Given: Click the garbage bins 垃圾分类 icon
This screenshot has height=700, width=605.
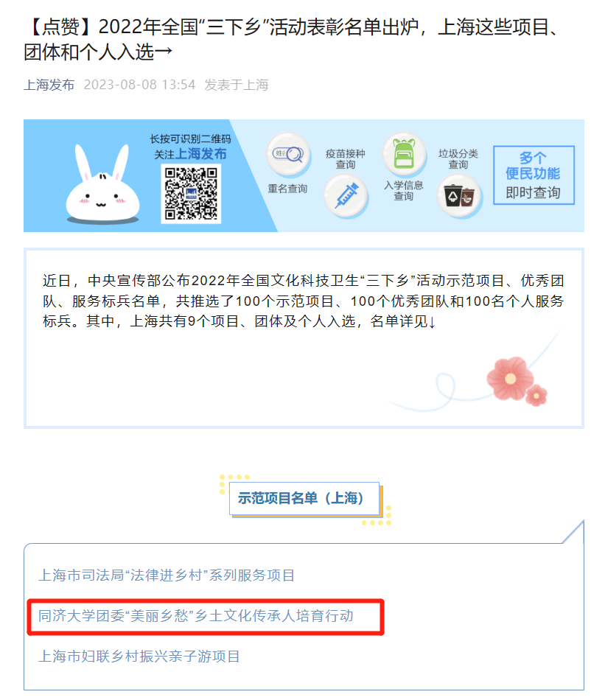Looking at the screenshot, I should (x=459, y=195).
